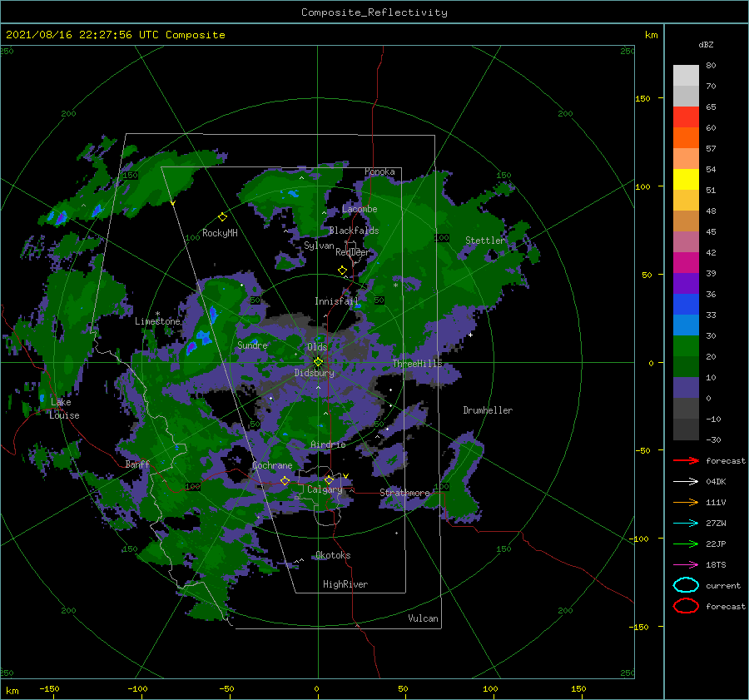Screen dimensions: 749x700
Task: Select the purple 36–39 dBZ swatch
Action: [x=686, y=284]
